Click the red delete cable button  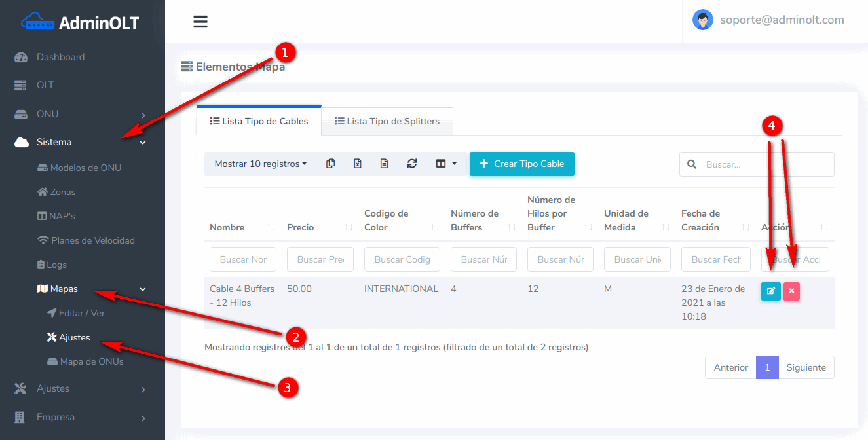tap(791, 291)
